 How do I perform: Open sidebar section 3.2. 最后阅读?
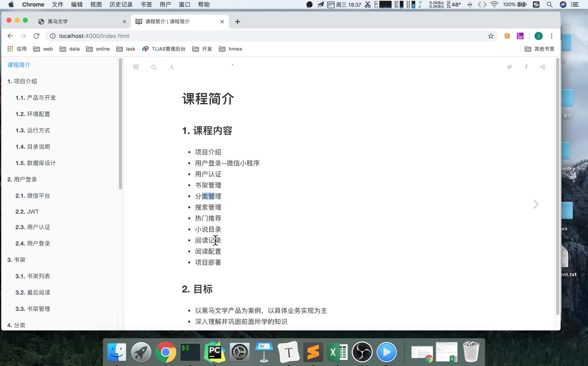(x=33, y=292)
